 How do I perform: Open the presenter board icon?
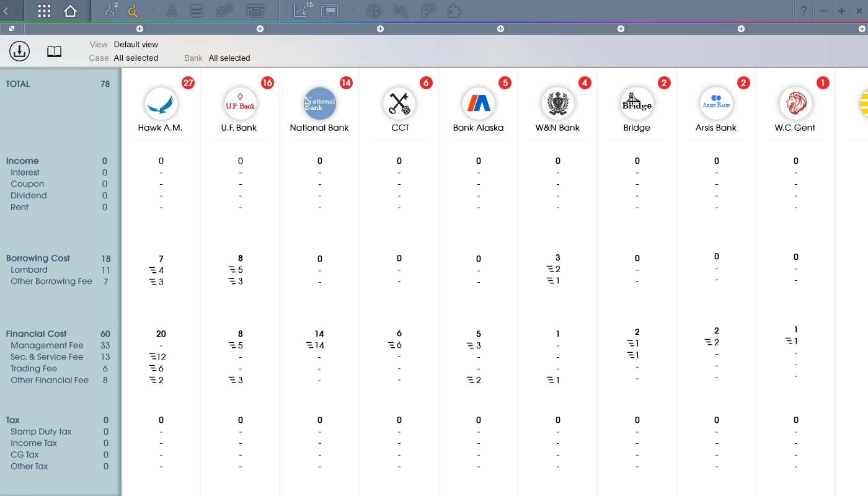point(428,11)
